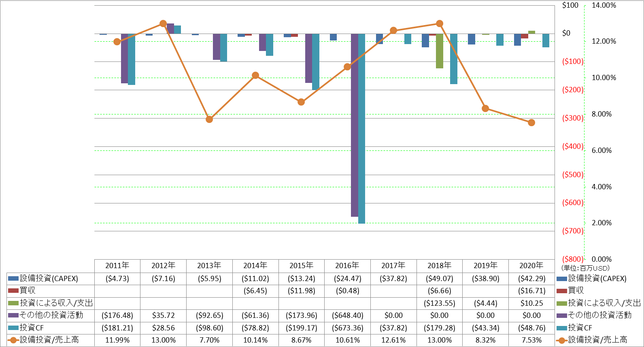Click the 7.53% ratio cell for 2020

531,341
